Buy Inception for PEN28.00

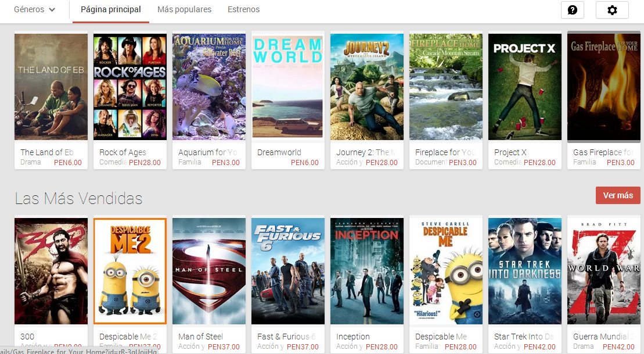pos(382,346)
